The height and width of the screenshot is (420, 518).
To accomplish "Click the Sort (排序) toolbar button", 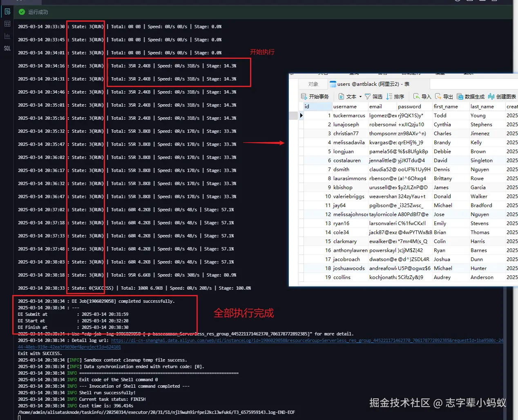I will (395, 96).
